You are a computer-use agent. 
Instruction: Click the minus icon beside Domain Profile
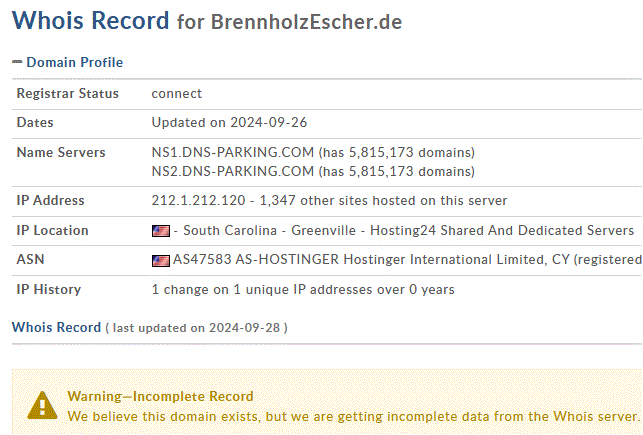point(17,62)
